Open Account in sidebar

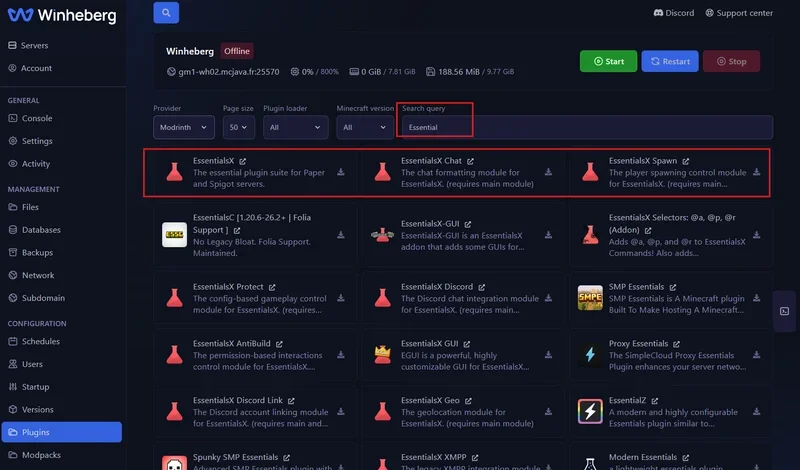pyautogui.click(x=30, y=68)
